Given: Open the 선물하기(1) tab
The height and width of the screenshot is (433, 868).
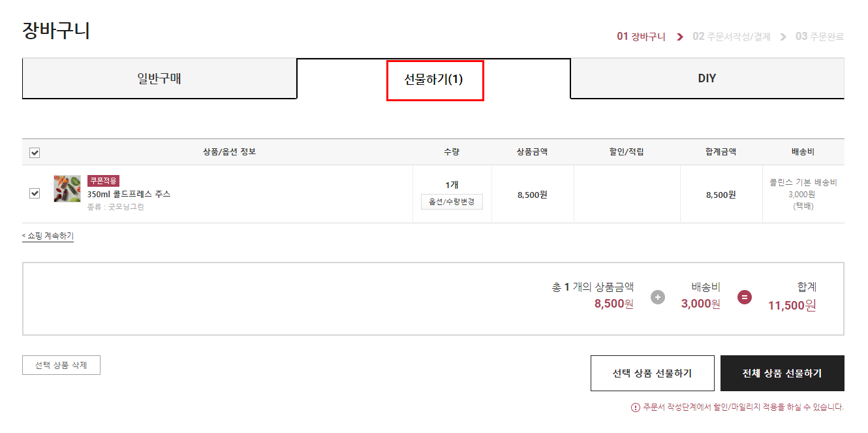Looking at the screenshot, I should [x=434, y=80].
